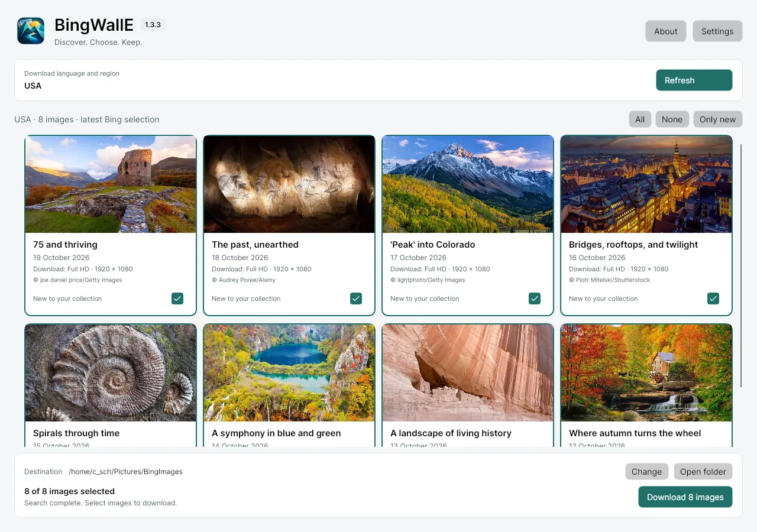Click 'The past, unearthed' title
Image resolution: width=757 pixels, height=532 pixels.
pyautogui.click(x=255, y=245)
